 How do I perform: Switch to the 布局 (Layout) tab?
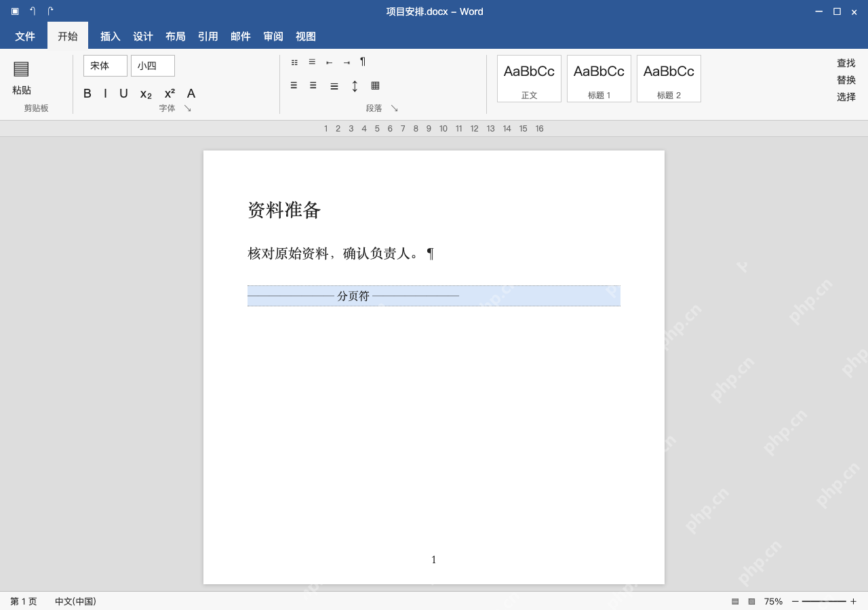coord(176,37)
